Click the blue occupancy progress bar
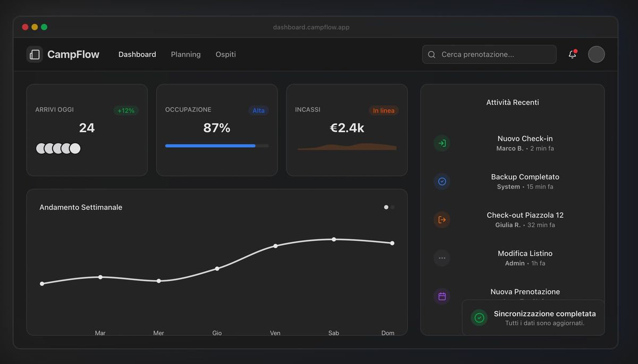 210,146
